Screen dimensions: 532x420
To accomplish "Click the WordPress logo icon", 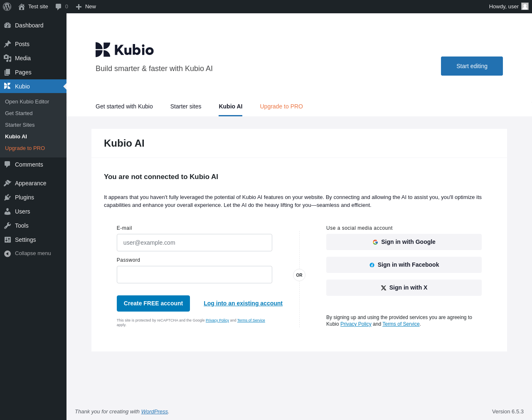I will [x=7, y=7].
